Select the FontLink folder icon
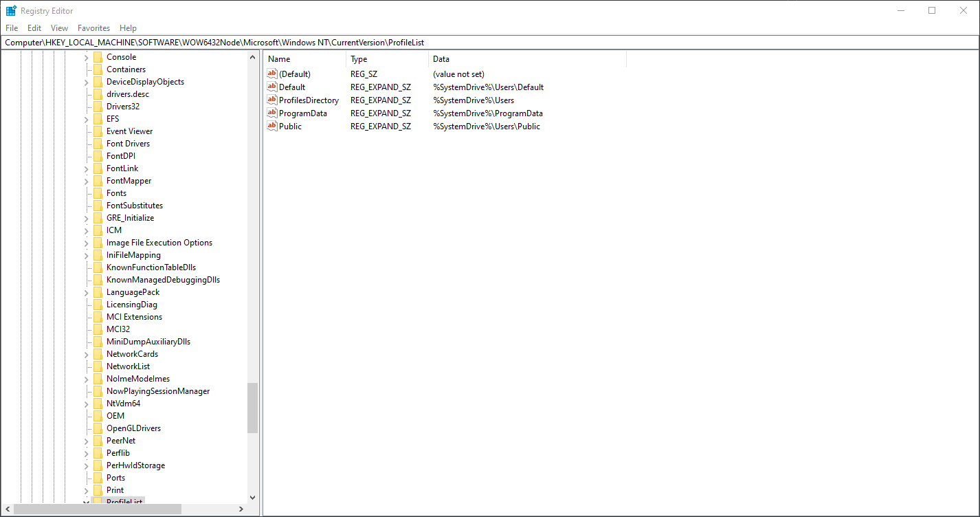 98,168
